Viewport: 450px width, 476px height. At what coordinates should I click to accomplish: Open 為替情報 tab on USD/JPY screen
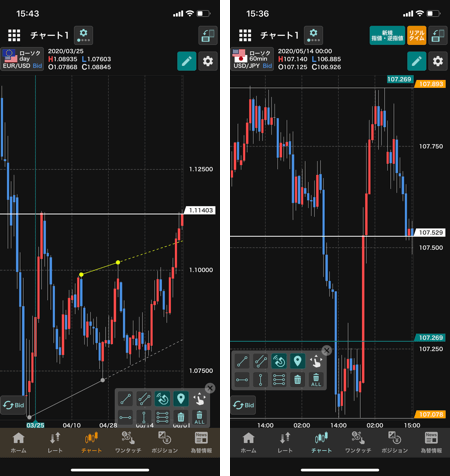tap(431, 443)
